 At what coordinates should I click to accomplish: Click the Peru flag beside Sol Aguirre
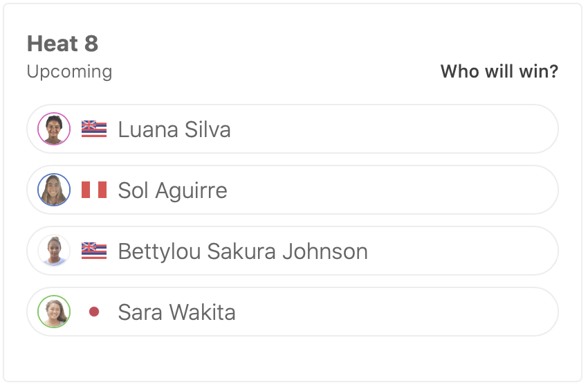94,190
